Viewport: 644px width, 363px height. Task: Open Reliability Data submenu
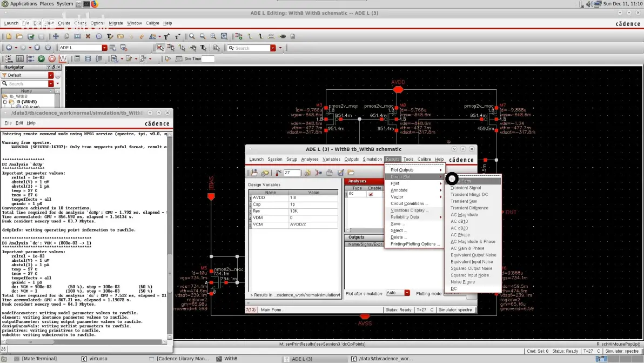[415, 217]
